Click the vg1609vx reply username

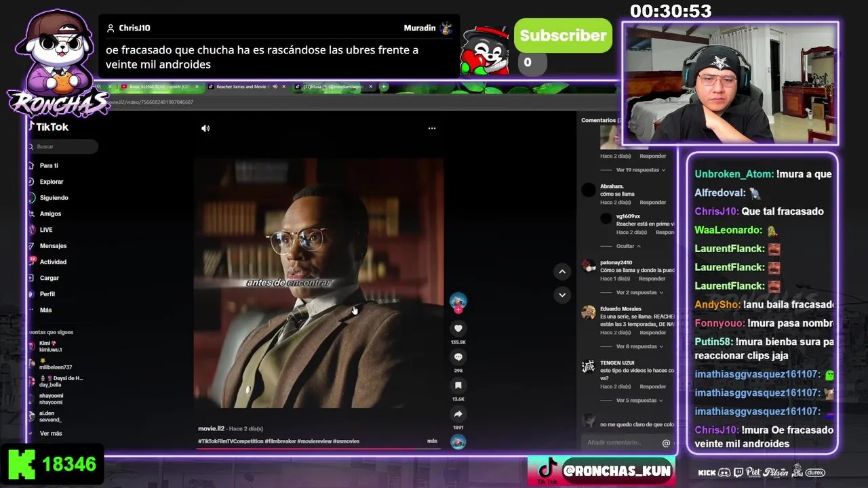(628, 216)
